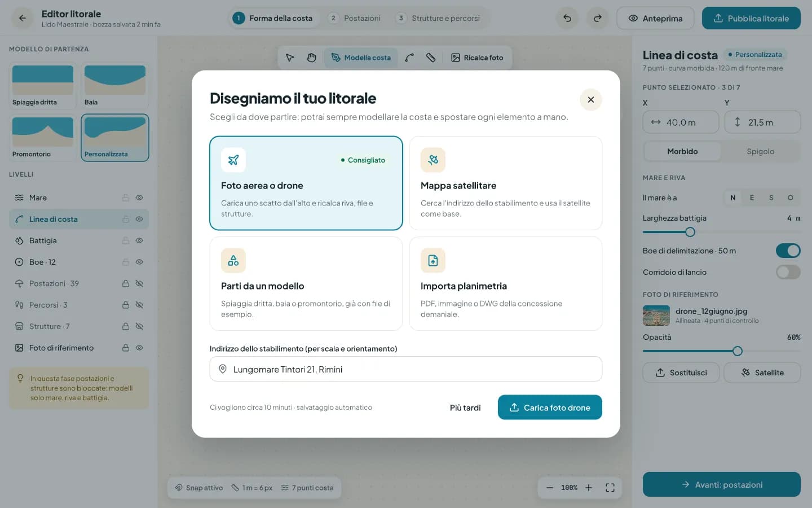Select the Promontorio template thumbnail
Image resolution: width=812 pixels, height=508 pixels.
click(43, 138)
